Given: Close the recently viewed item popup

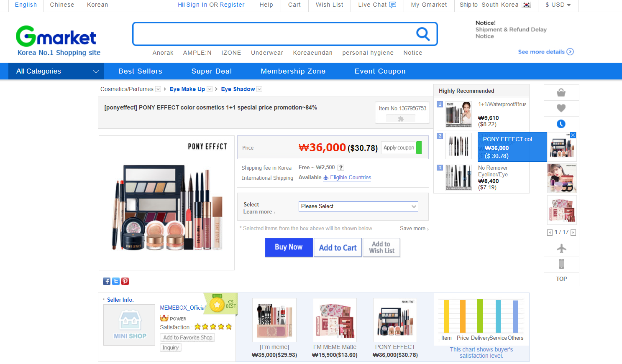Looking at the screenshot, I should (x=573, y=135).
